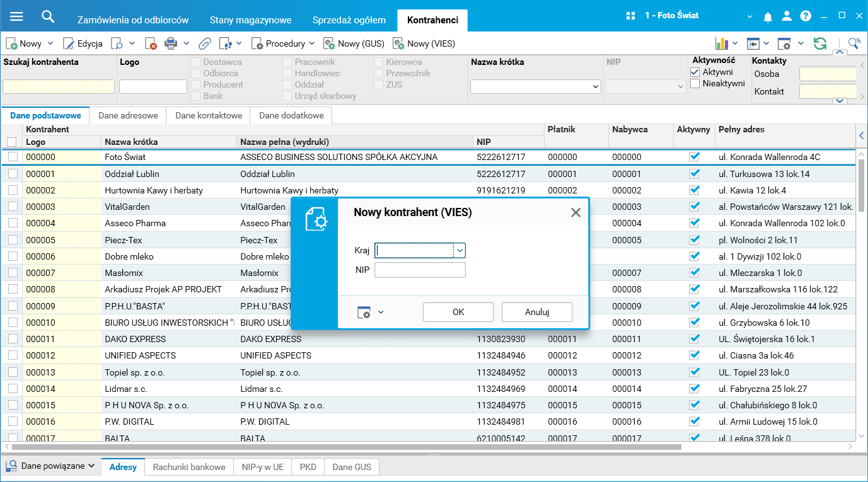Image resolution: width=868 pixels, height=482 pixels.
Task: Open the notifications bell icon
Action: click(x=768, y=16)
